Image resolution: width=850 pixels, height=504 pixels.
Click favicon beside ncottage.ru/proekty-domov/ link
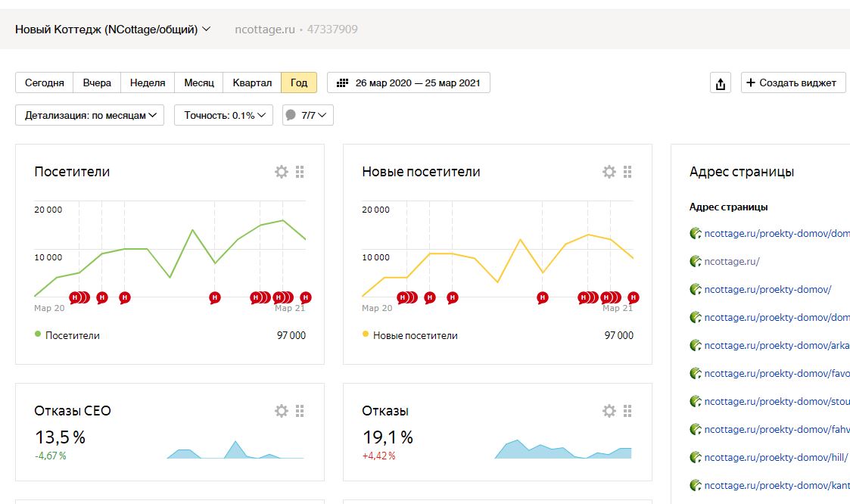coord(696,289)
